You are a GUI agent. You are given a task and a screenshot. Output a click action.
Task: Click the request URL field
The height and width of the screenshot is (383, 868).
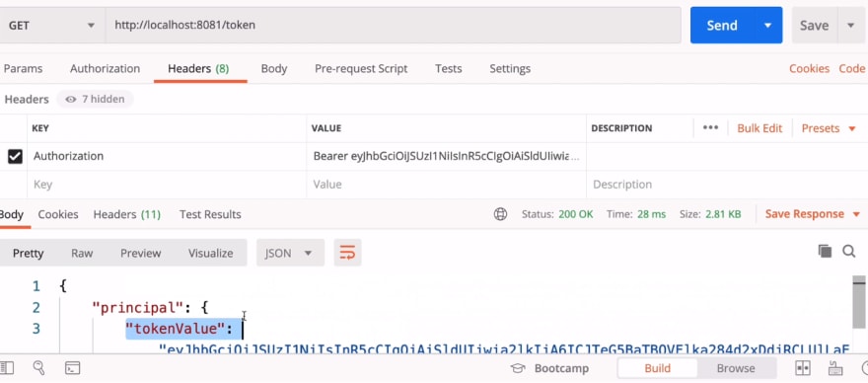[393, 26]
